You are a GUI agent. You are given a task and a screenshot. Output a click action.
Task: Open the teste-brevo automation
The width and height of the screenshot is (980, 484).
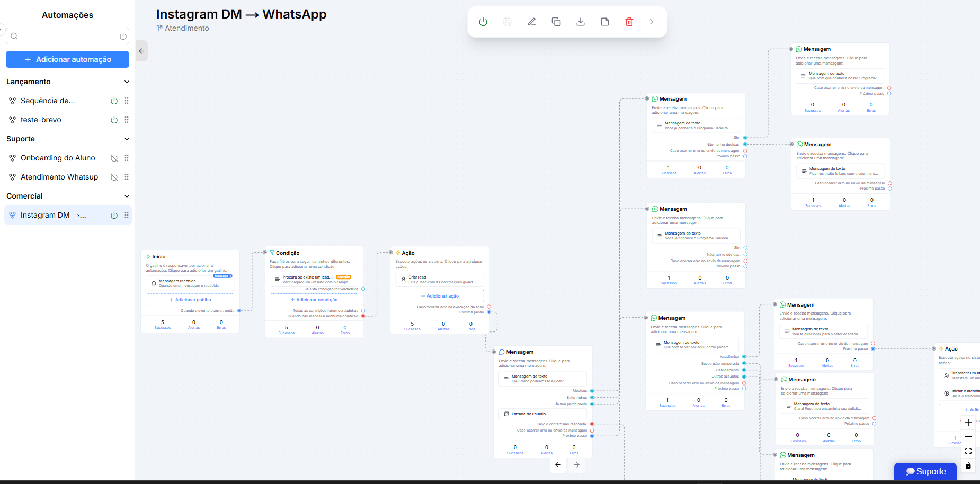[41, 120]
